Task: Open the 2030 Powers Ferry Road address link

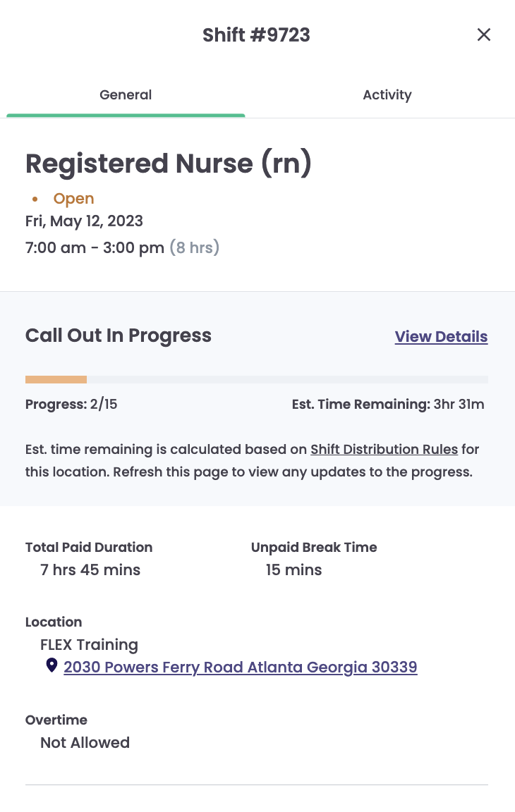Action: 241,667
